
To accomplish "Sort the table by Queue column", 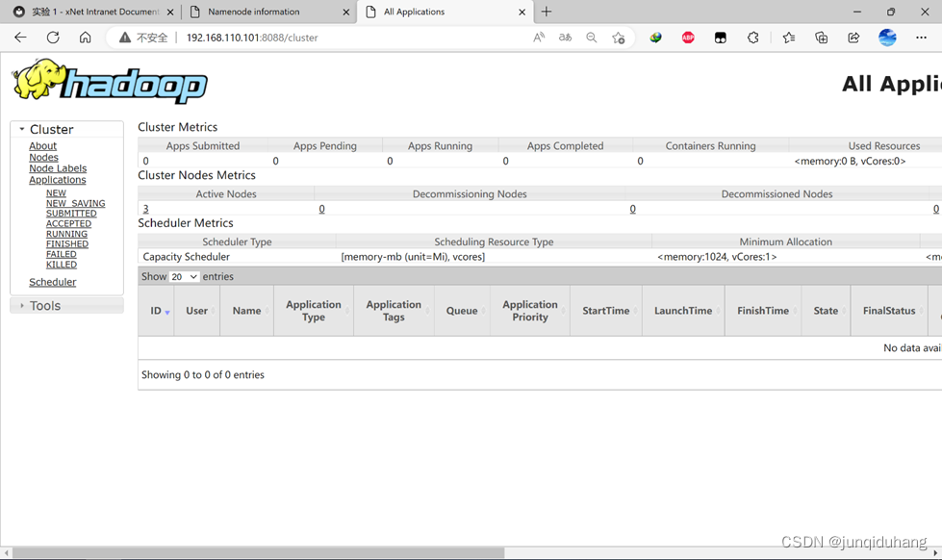I will 462,311.
